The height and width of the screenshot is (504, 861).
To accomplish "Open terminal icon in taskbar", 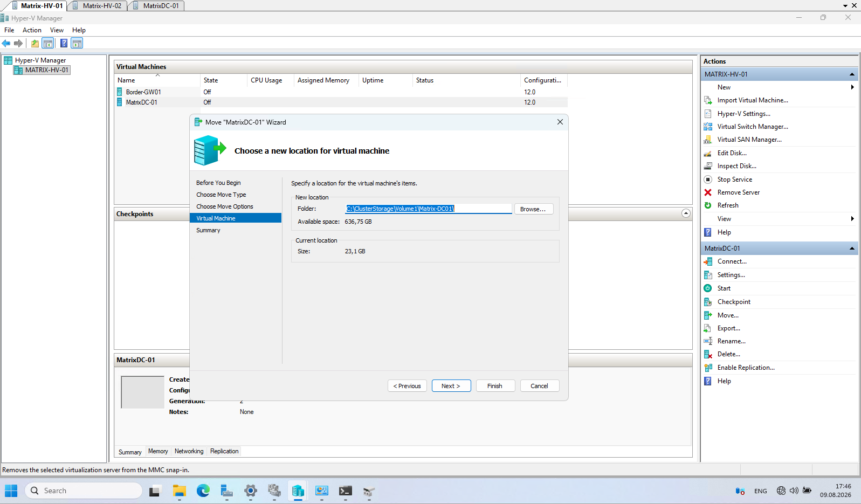I will 346,491.
